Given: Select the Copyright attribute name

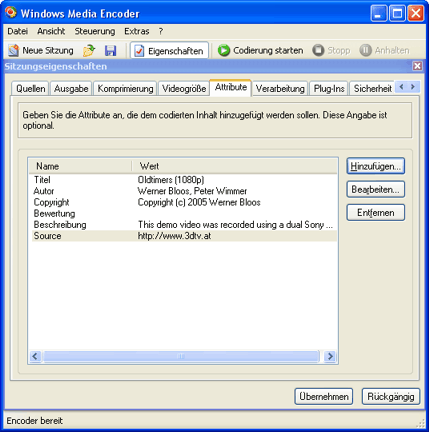Looking at the screenshot, I should [x=51, y=202].
